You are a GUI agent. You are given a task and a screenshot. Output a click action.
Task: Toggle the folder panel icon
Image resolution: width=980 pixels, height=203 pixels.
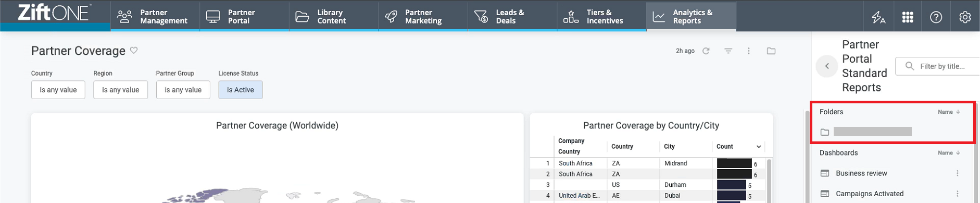click(x=771, y=51)
